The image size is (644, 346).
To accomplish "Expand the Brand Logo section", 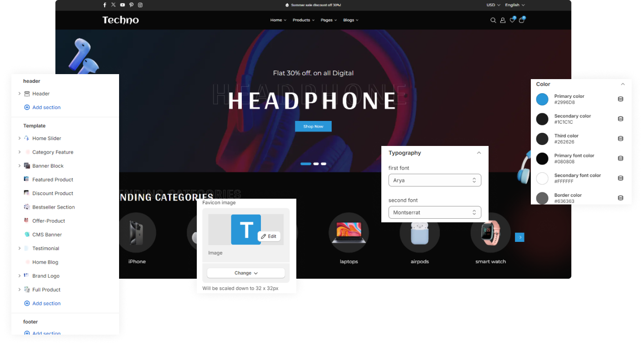I will pyautogui.click(x=20, y=276).
